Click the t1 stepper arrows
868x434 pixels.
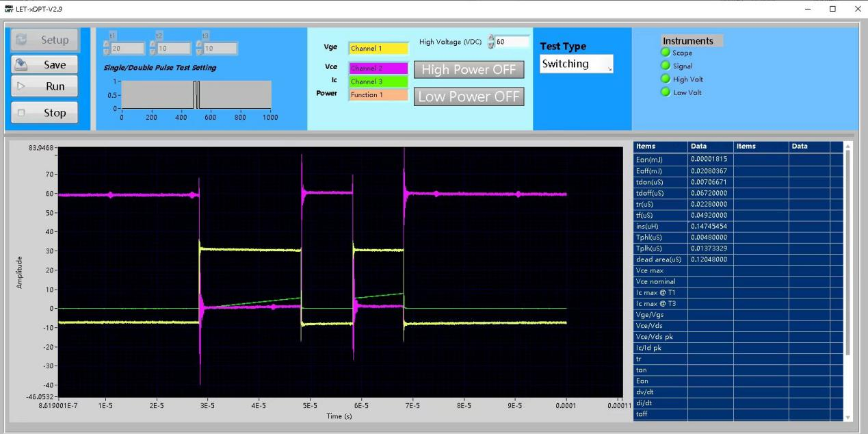(x=107, y=49)
